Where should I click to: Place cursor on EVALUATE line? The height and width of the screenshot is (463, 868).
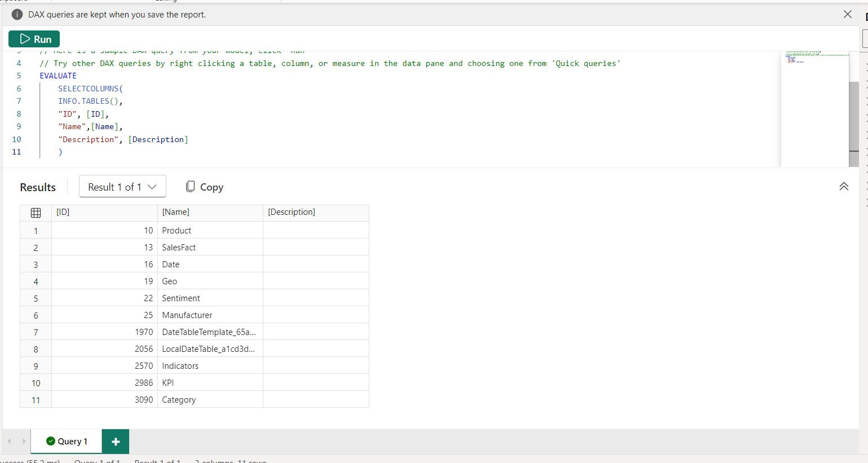(58, 76)
